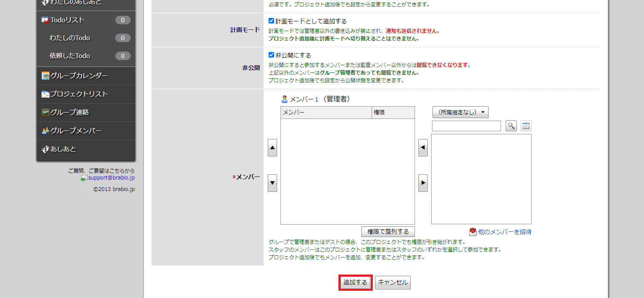
Task: Disable the 非公開にする checkbox
Action: [x=270, y=55]
